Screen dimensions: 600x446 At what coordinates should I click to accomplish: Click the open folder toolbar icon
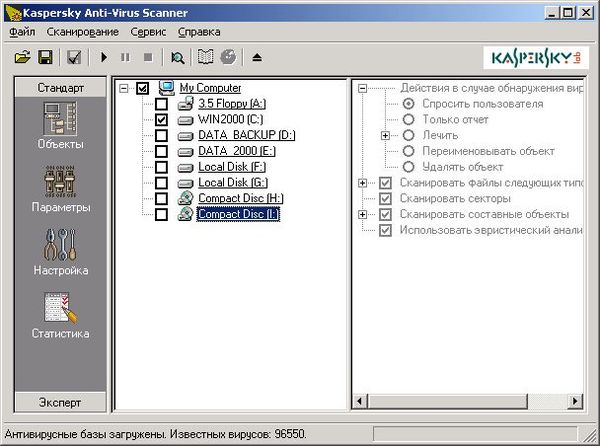tap(23, 58)
